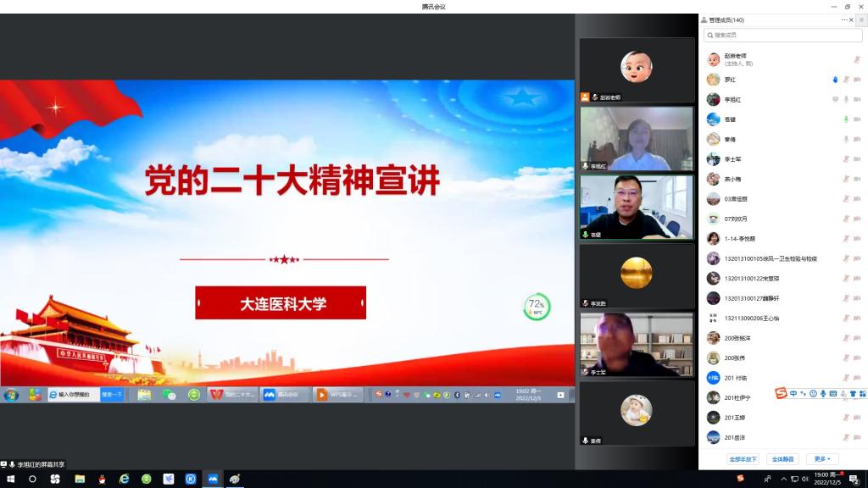Click the camera icon for 201王婷
The width and height of the screenshot is (868, 488).
pos(857,419)
